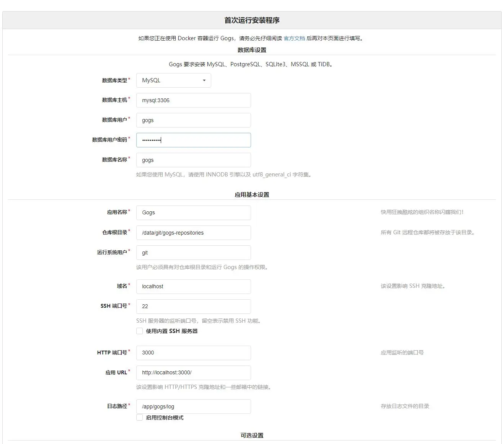Click the 应用 URL input field
The width and height of the screenshot is (504, 444).
193,373
